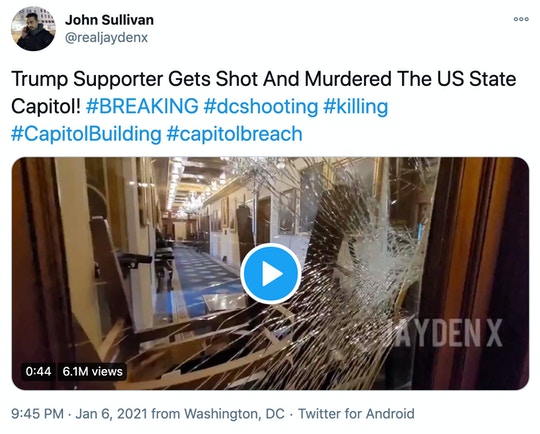Click the #killing hashtag
Viewport: 540px width, 434px height.
(x=355, y=106)
